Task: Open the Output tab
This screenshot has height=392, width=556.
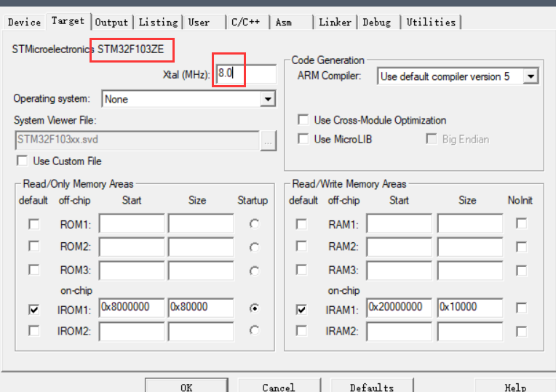Action: 111,22
